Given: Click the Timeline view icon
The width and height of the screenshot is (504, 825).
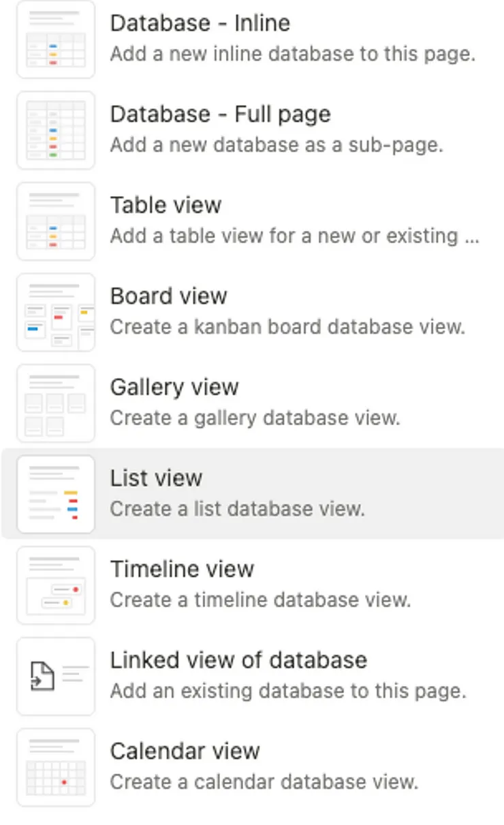Looking at the screenshot, I should [x=56, y=585].
